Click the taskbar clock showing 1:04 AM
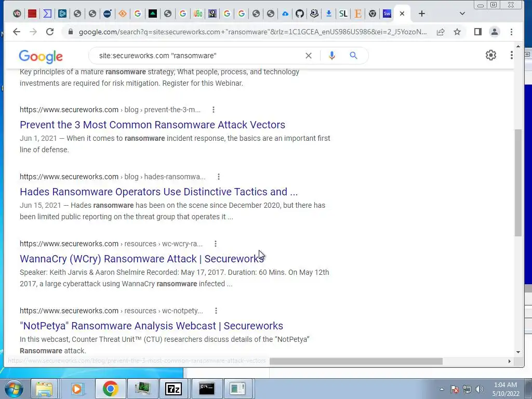 pyautogui.click(x=506, y=389)
